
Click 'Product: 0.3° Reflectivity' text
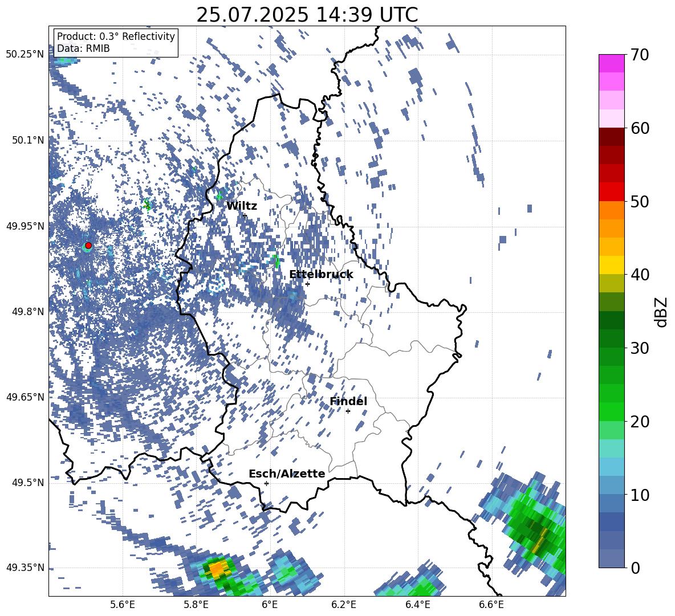click(116, 36)
